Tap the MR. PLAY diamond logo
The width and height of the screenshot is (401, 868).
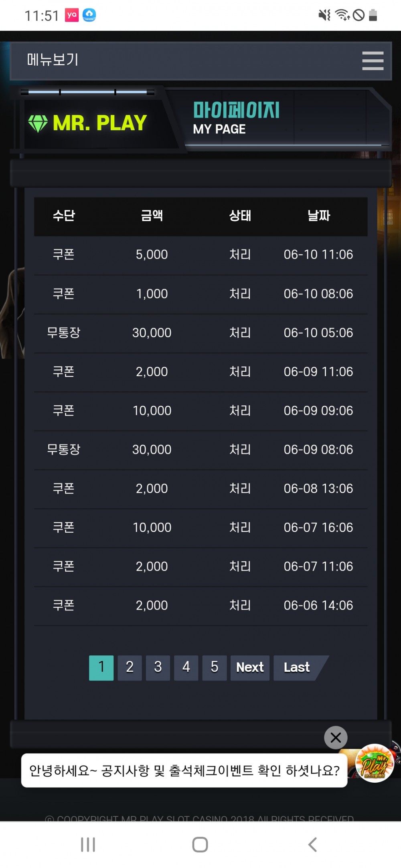coord(88,123)
